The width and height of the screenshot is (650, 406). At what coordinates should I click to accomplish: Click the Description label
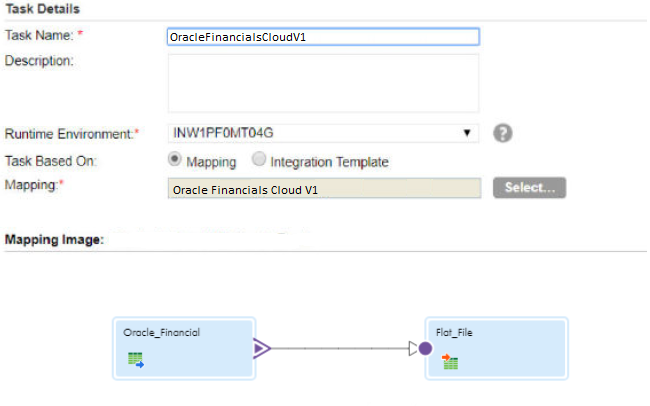click(39, 61)
